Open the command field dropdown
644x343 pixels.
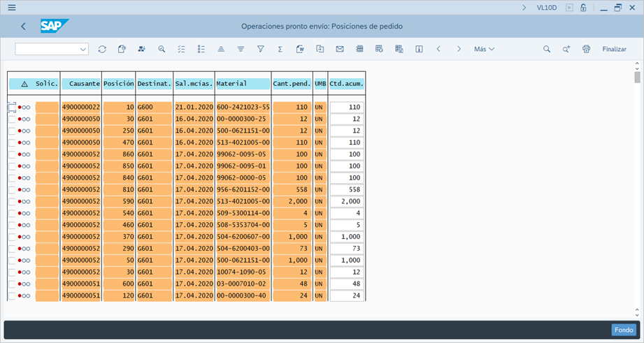click(84, 50)
